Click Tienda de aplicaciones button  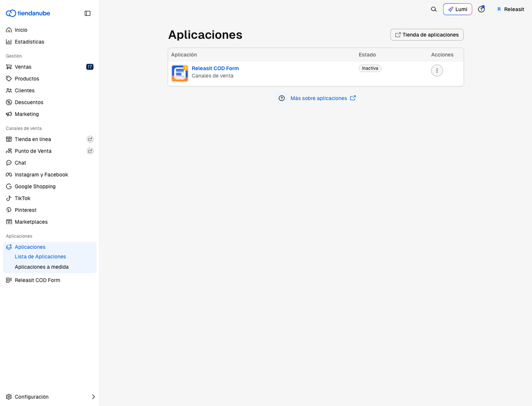click(x=427, y=35)
